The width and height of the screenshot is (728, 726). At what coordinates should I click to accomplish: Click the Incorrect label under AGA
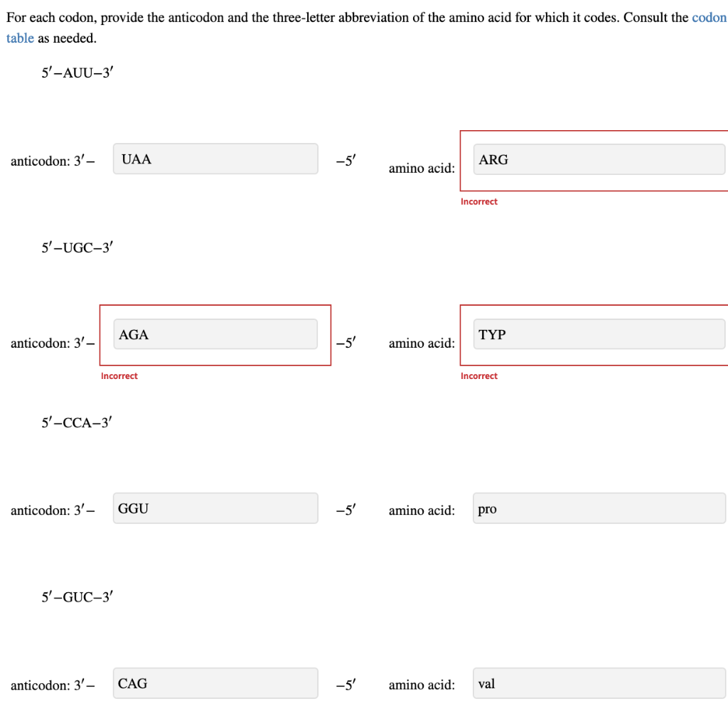click(119, 376)
